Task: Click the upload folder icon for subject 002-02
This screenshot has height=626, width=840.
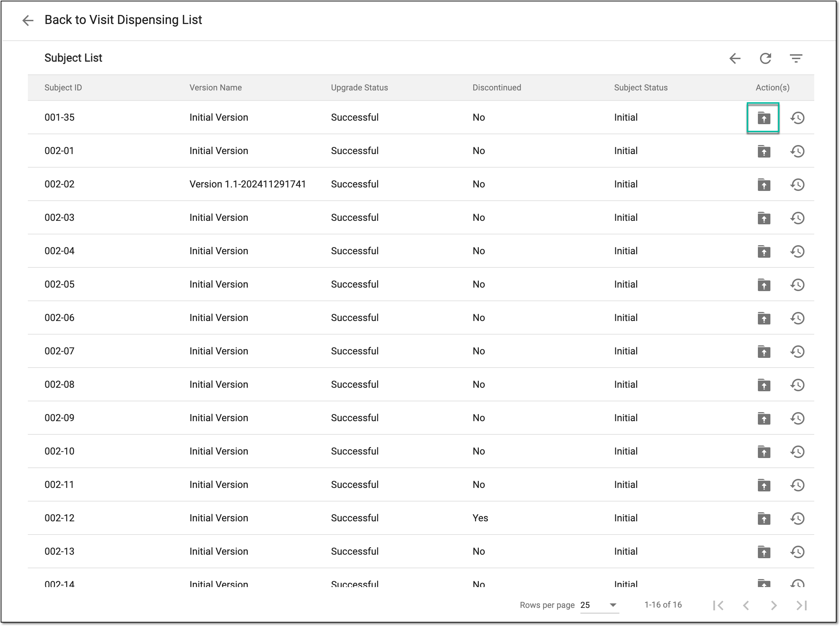Action: click(x=763, y=185)
